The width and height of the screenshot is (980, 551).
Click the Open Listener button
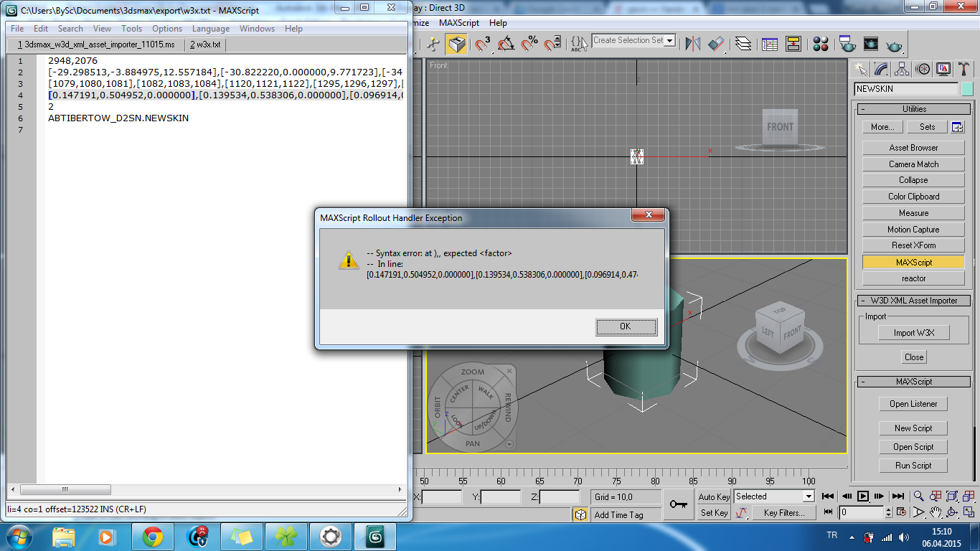[913, 404]
